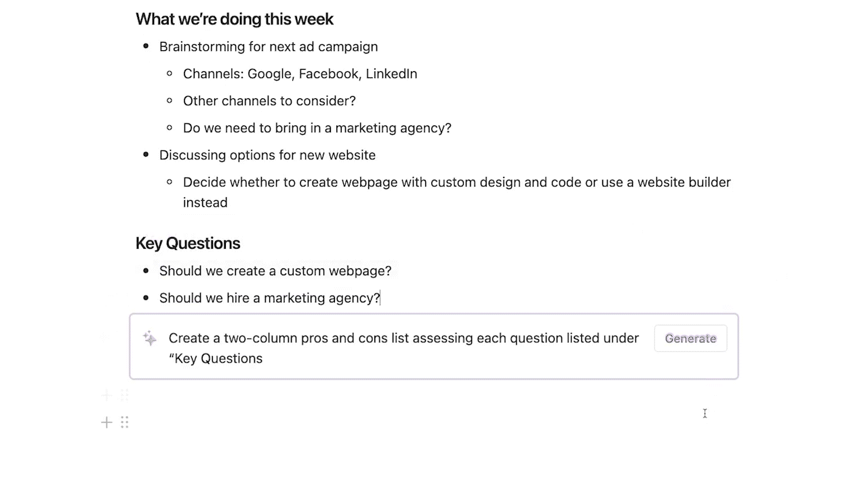Click the six-dot drag handle icon

pos(125,423)
